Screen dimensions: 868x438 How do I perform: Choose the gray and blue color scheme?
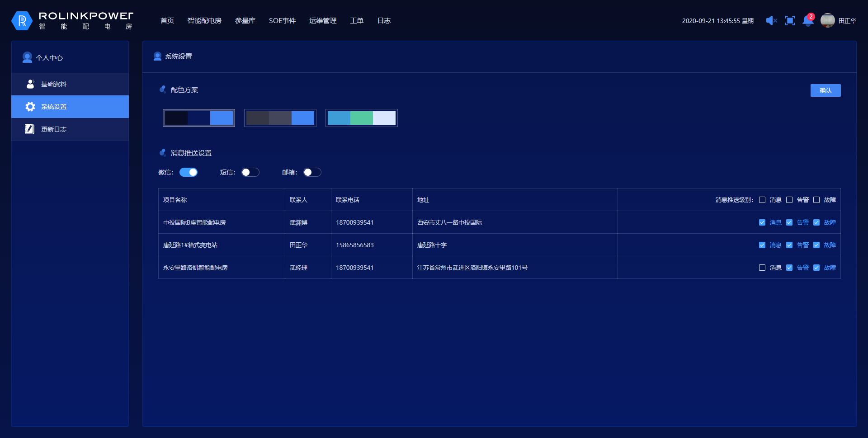(x=280, y=118)
